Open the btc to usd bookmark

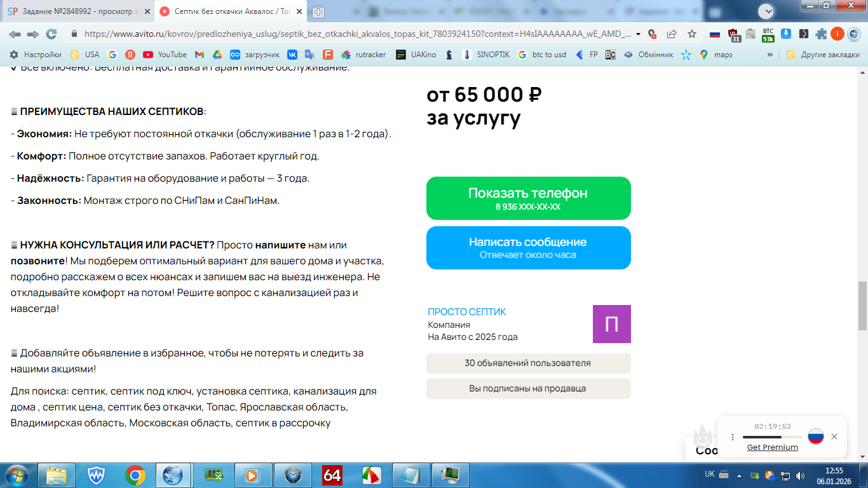click(x=542, y=55)
